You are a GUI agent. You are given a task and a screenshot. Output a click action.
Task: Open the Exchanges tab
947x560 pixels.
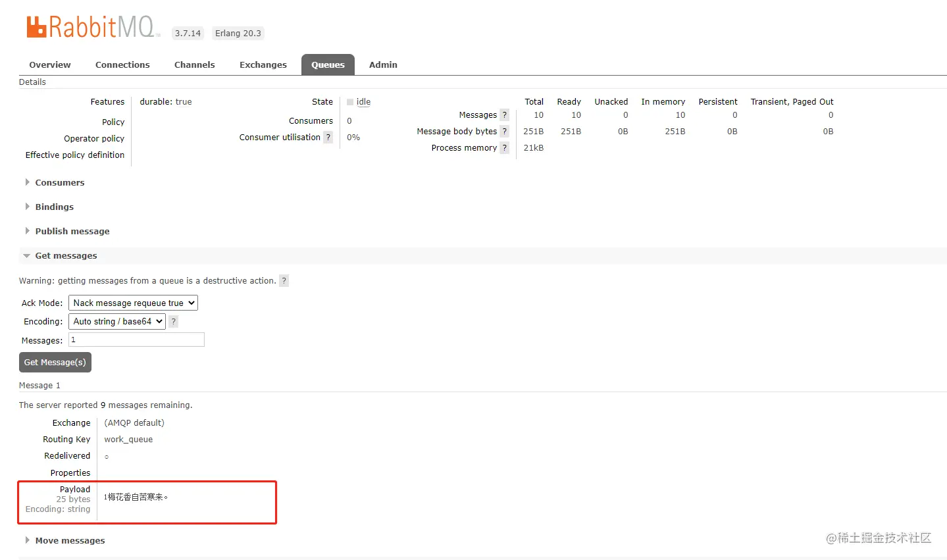pos(263,64)
